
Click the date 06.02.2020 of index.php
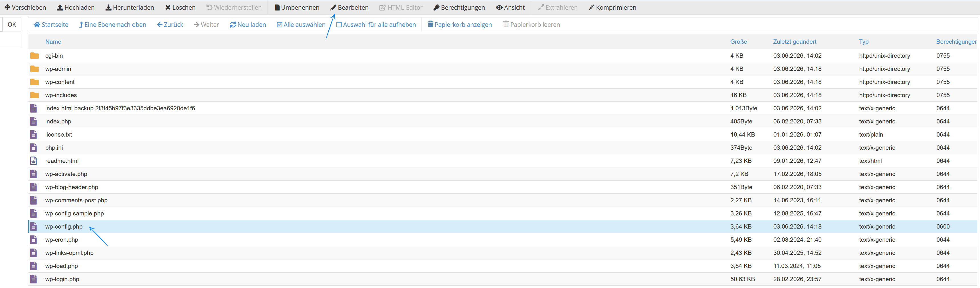click(x=797, y=121)
